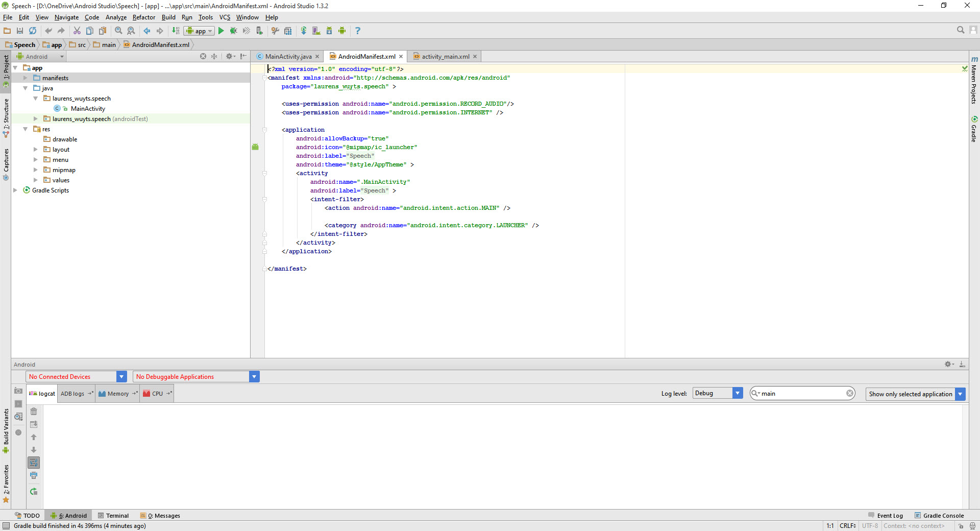This screenshot has height=531, width=980.
Task: Open Android Device Monitor icon
Action: (x=342, y=31)
